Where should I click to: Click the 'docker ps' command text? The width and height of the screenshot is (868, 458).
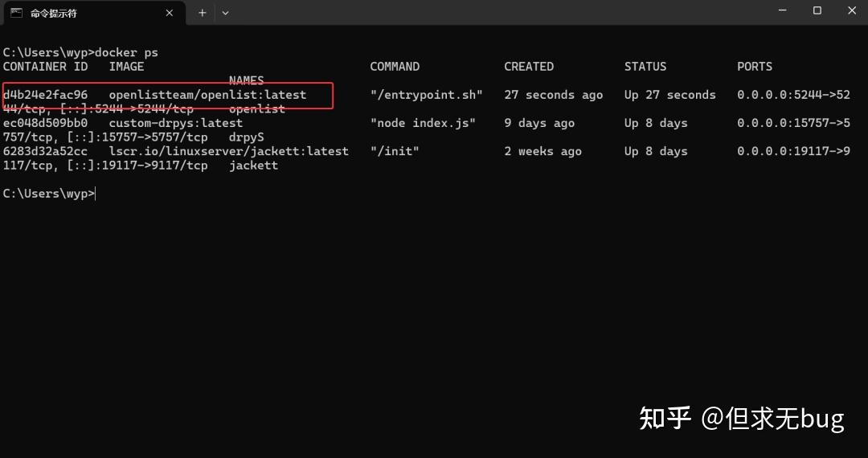pyautogui.click(x=126, y=52)
